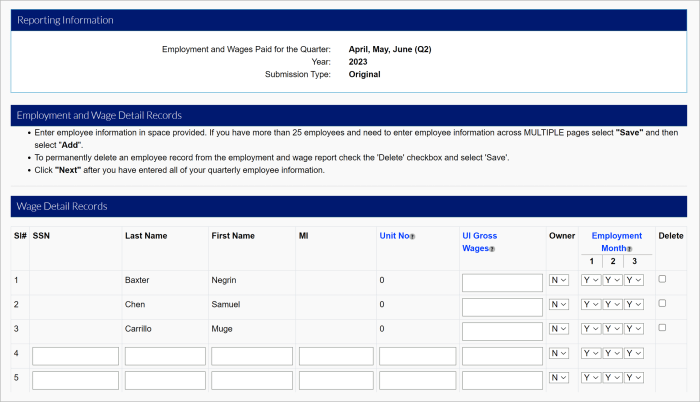The height and width of the screenshot is (402, 700).
Task: Open the Owner dropdown for Carrillo
Action: [x=558, y=329]
